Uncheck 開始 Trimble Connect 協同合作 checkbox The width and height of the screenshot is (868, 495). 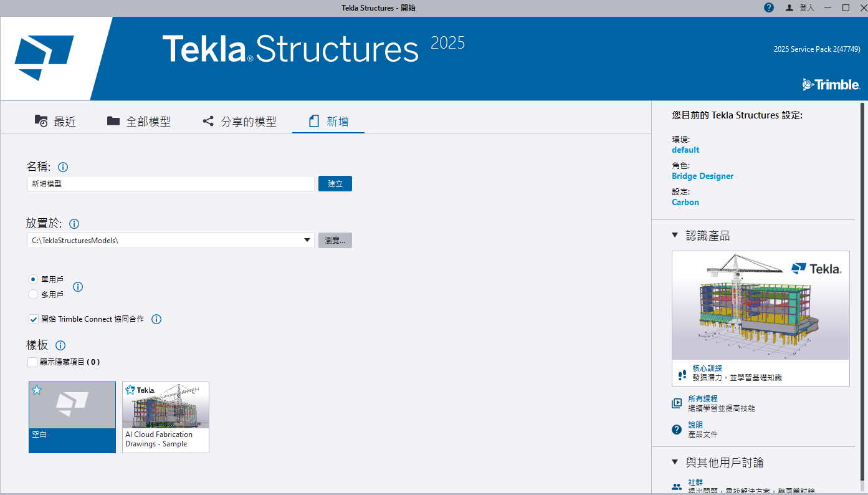coord(34,319)
